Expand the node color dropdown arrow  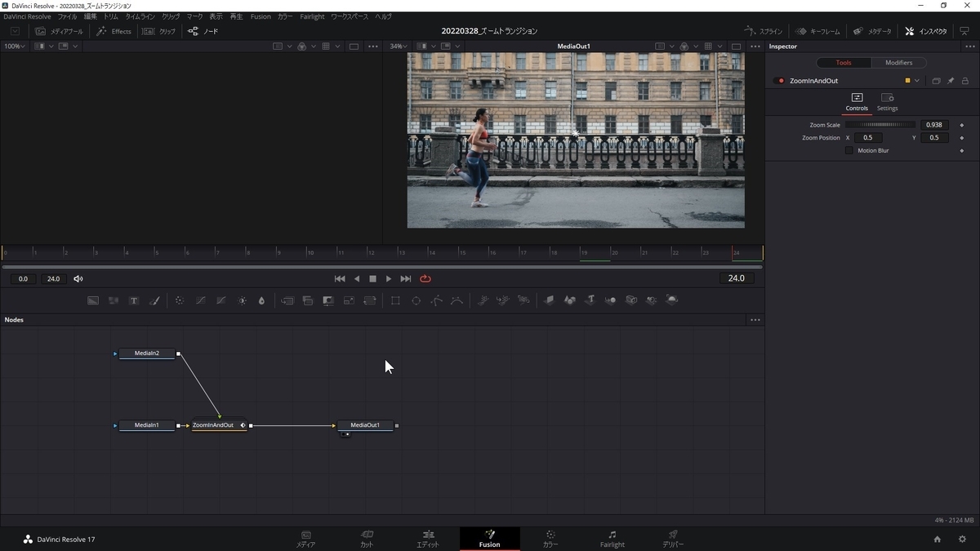917,81
